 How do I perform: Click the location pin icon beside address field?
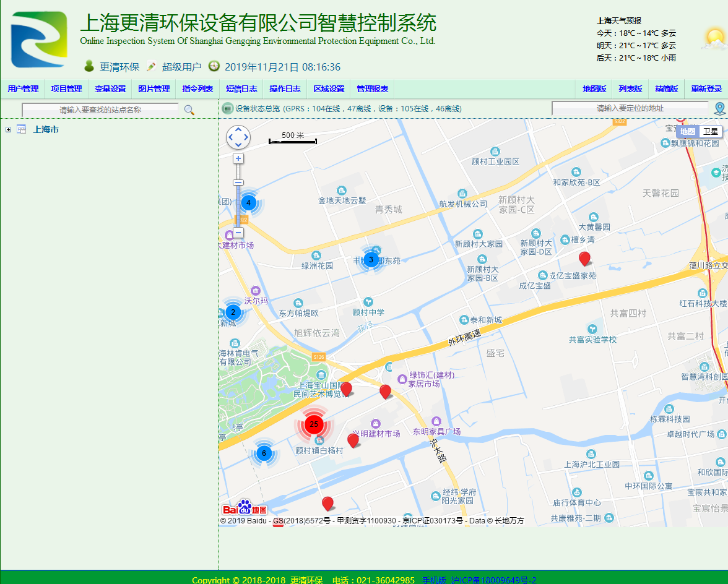pos(719,109)
